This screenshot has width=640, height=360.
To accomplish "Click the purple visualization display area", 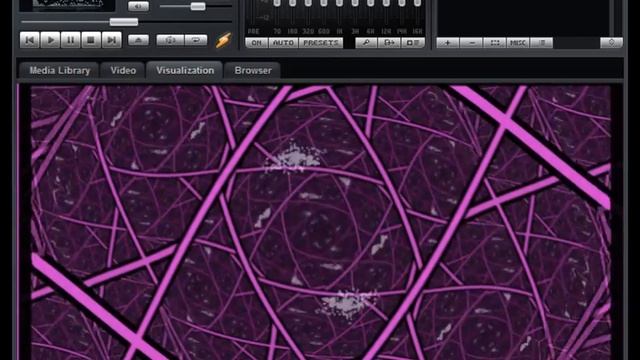I will (321, 222).
